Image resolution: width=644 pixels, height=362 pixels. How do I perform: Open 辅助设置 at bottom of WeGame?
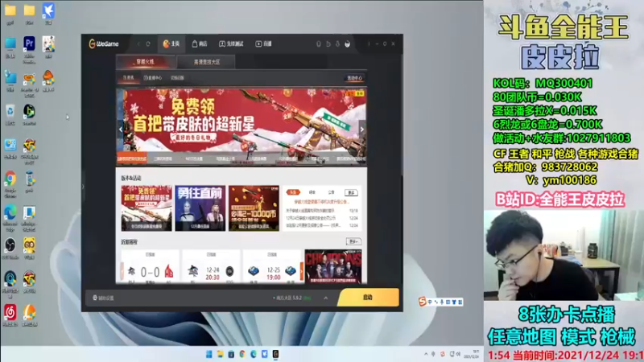(103, 298)
